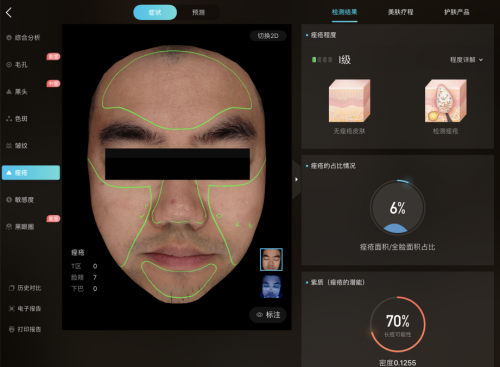Select the 毛孔 pores analysis item
The height and width of the screenshot is (367, 500).
[17, 65]
